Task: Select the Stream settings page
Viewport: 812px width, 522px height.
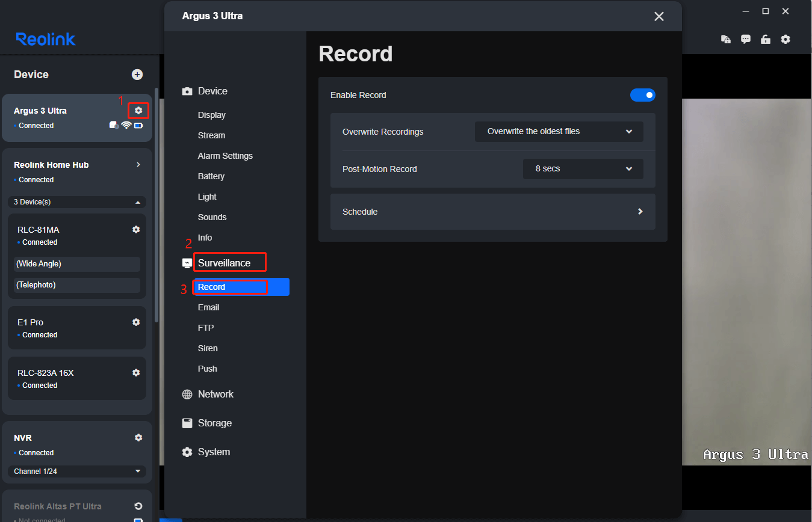Action: (x=211, y=135)
